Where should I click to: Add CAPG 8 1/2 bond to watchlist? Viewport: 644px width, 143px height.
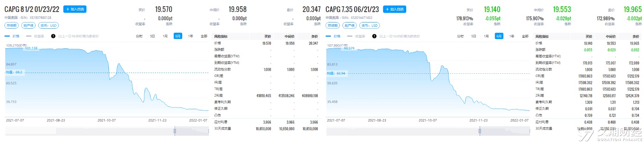(x=75, y=9)
